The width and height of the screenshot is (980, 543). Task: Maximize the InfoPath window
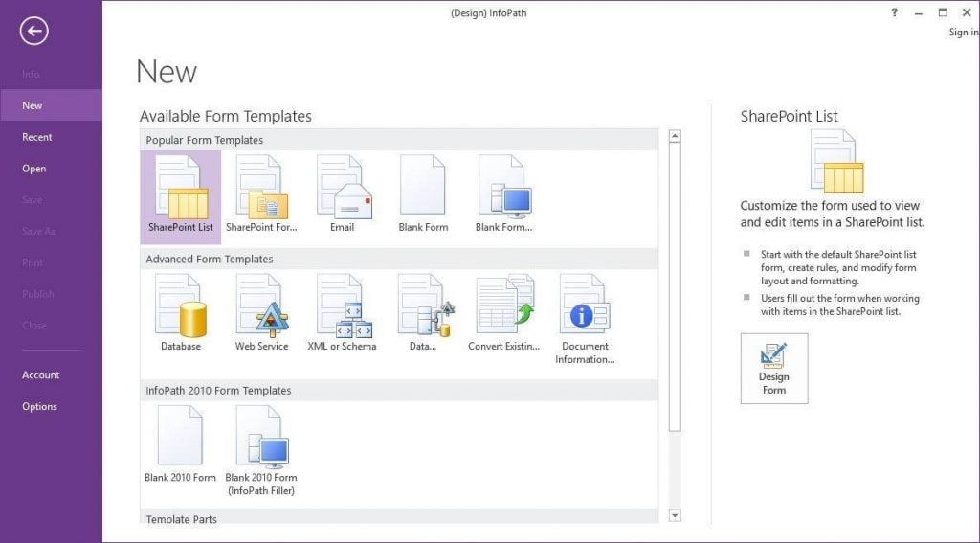click(943, 12)
